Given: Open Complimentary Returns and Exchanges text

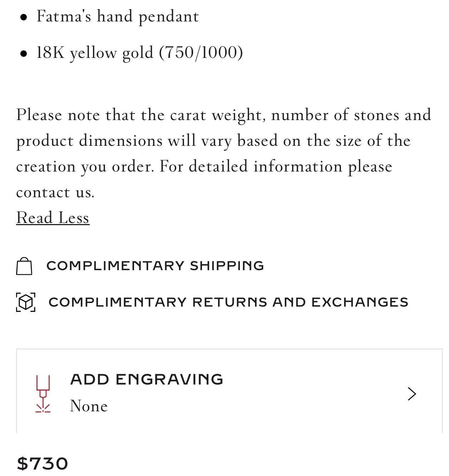Looking at the screenshot, I should (228, 302).
